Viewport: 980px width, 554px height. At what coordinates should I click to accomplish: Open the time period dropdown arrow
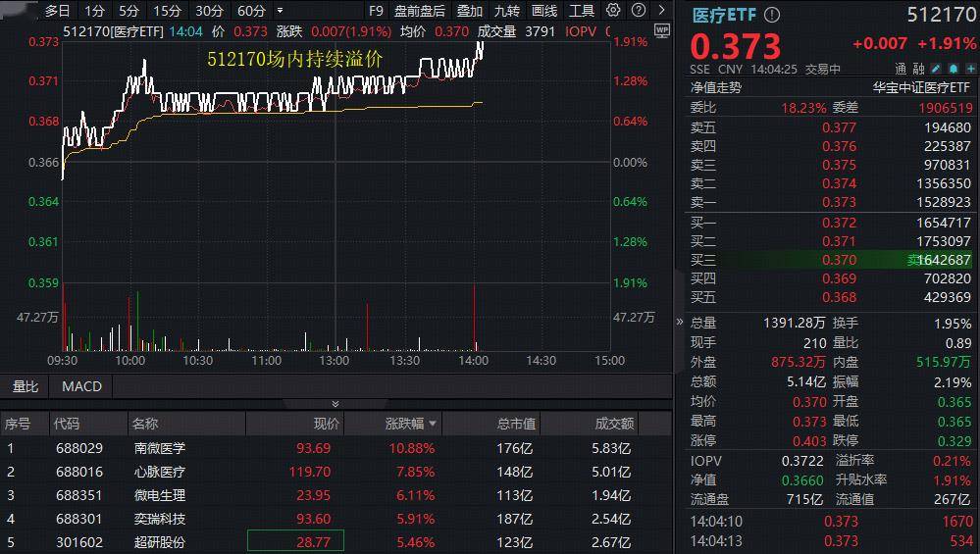pos(280,11)
